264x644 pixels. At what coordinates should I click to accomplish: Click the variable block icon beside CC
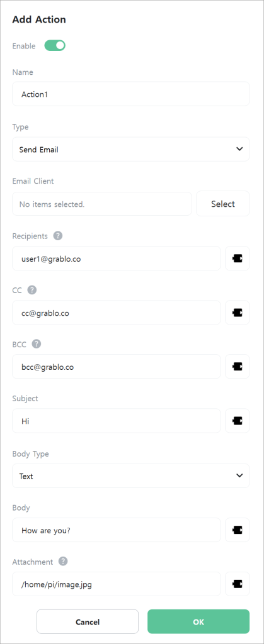pos(238,313)
